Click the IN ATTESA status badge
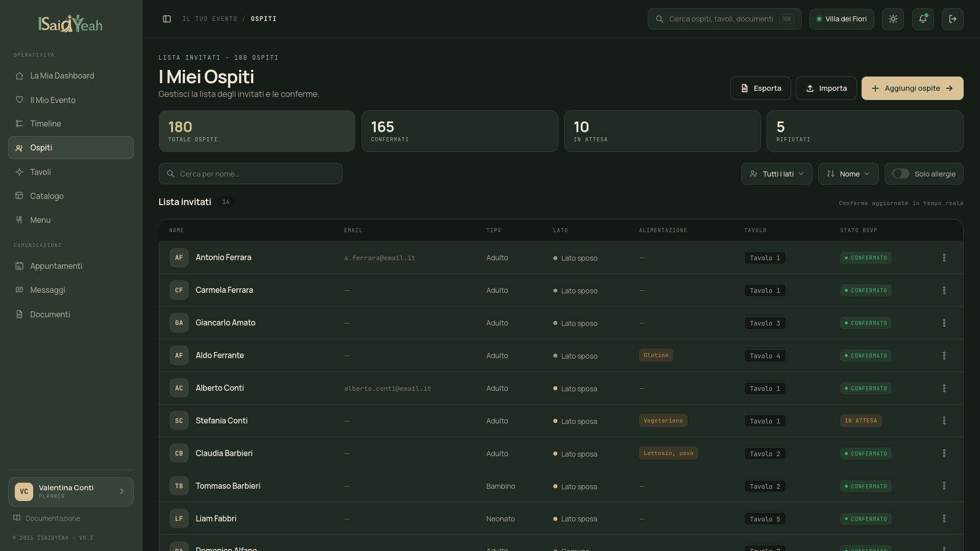Screen dimensions: 980x551 click(861, 421)
